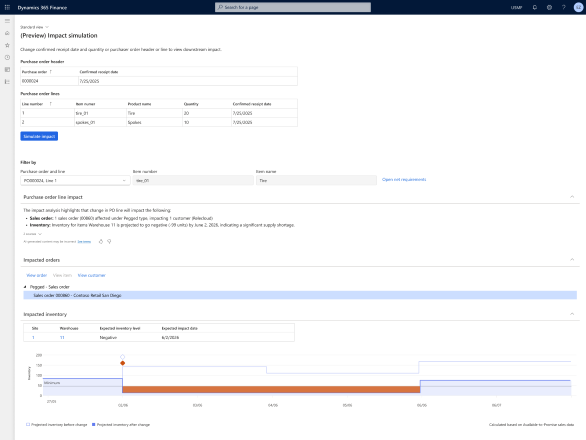Image resolution: width=586 pixels, height=440 pixels.
Task: Open Purchase order and line dropdown
Action: point(75,181)
